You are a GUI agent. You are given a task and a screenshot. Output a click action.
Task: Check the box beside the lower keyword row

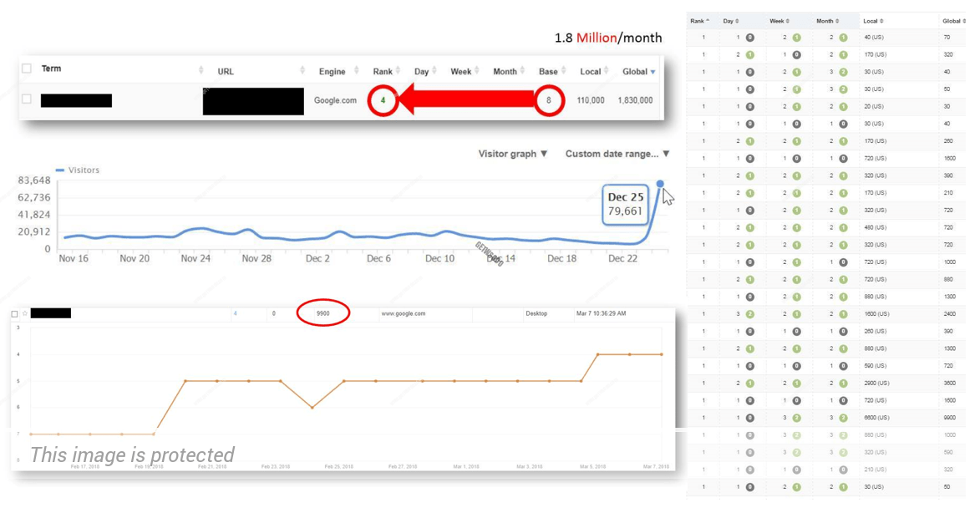(x=14, y=313)
